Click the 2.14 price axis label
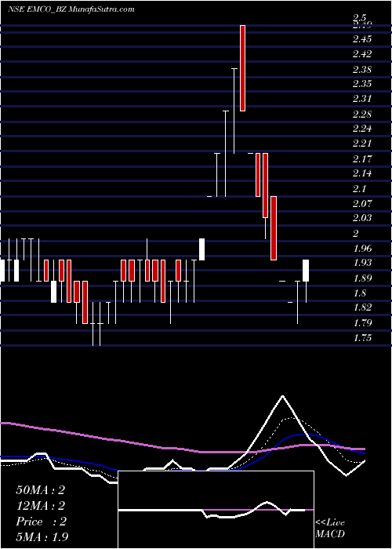Image resolution: width=392 pixels, height=549 pixels. [x=362, y=173]
